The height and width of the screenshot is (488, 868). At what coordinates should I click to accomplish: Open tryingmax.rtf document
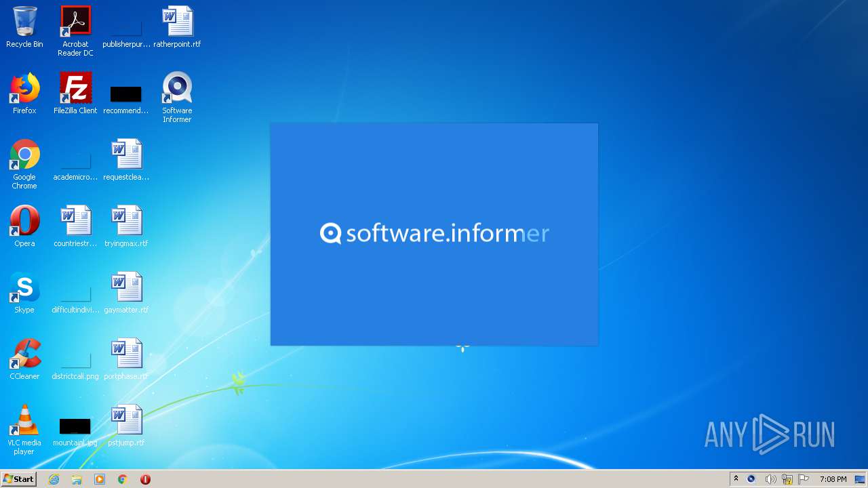pos(126,226)
